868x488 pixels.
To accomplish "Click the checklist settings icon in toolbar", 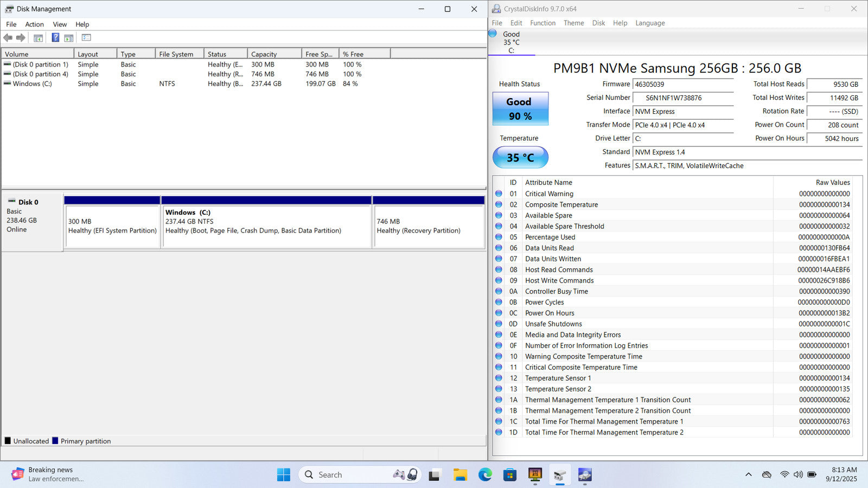I will point(86,38).
